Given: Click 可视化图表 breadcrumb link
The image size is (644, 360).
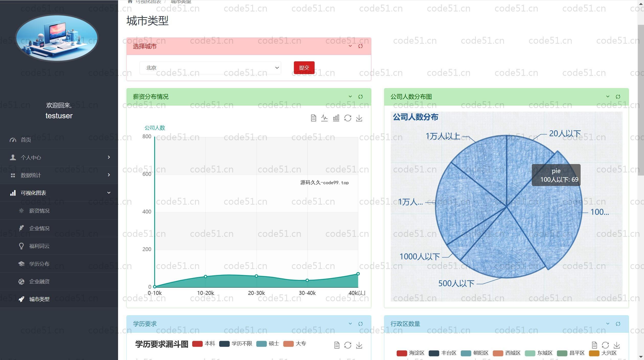Looking at the screenshot, I should 148,2.
